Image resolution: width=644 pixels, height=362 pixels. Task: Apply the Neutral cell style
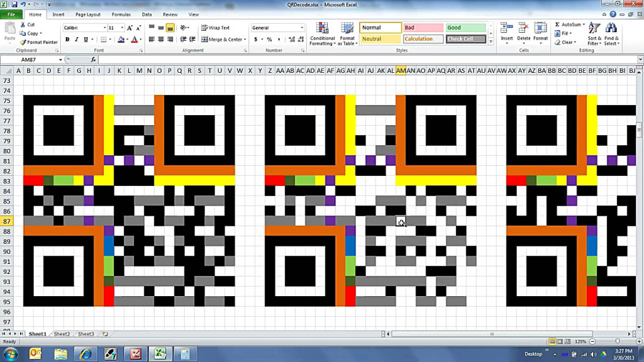381,39
